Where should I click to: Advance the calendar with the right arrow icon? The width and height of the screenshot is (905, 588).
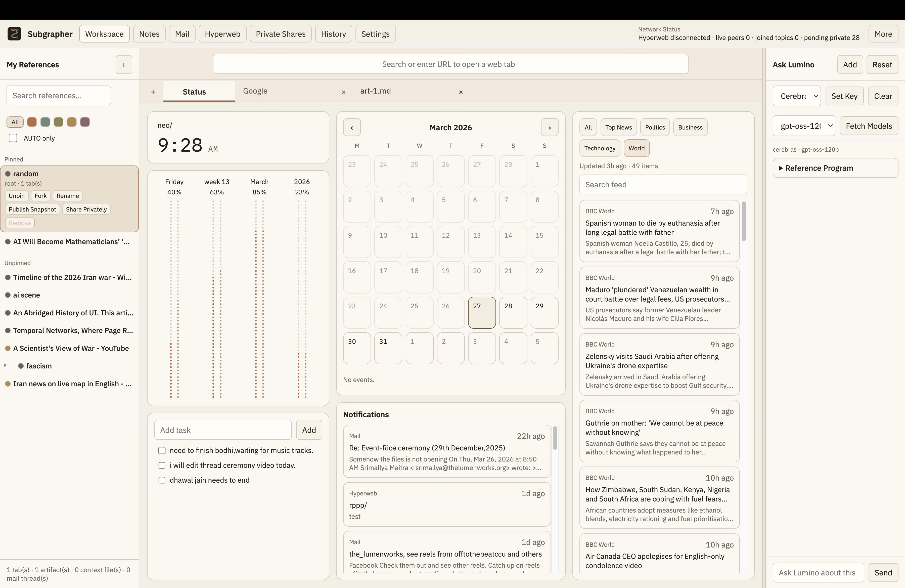click(550, 128)
